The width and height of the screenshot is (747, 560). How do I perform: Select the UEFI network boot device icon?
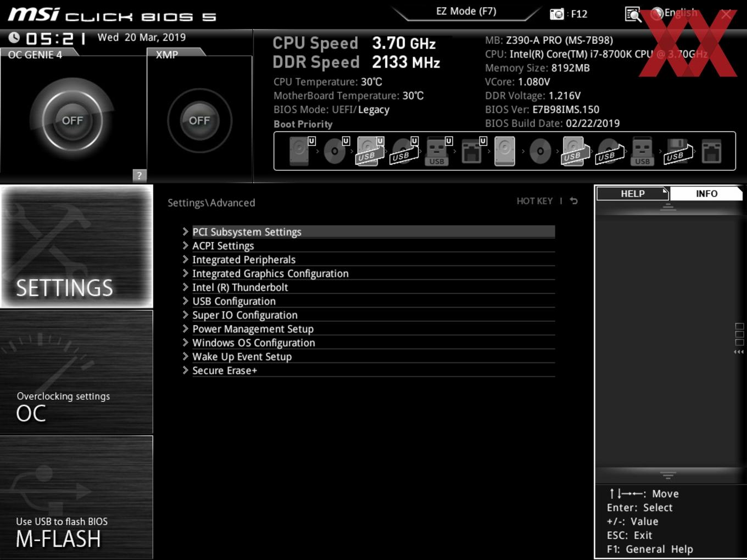[x=473, y=150]
